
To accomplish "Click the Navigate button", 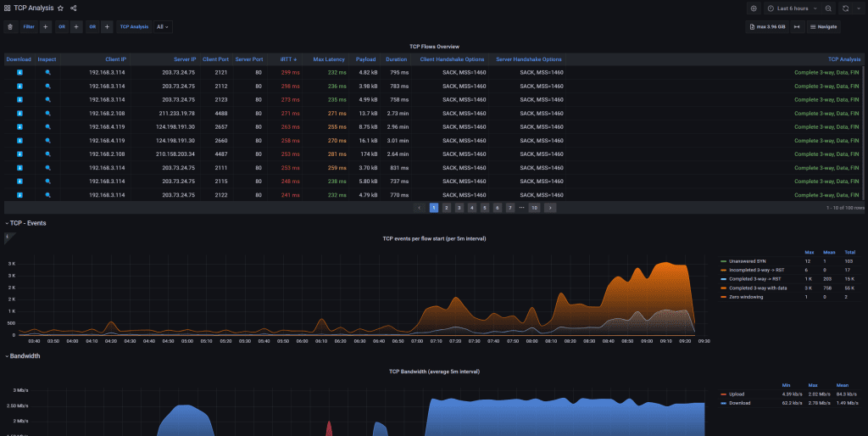I will [823, 26].
